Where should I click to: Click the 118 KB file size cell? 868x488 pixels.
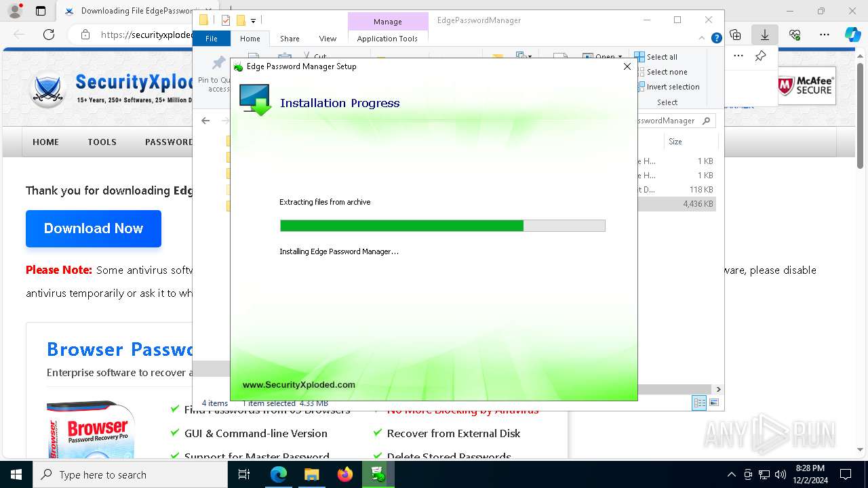(x=701, y=190)
